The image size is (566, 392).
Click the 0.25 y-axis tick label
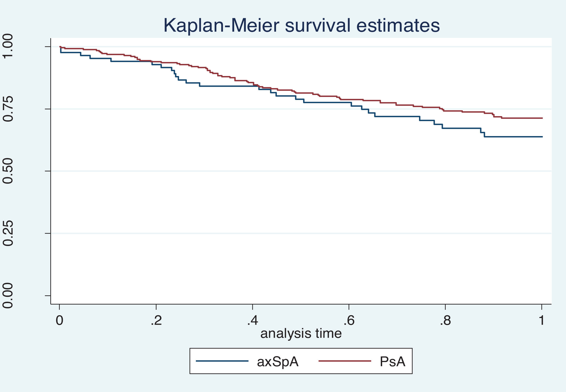[8, 233]
